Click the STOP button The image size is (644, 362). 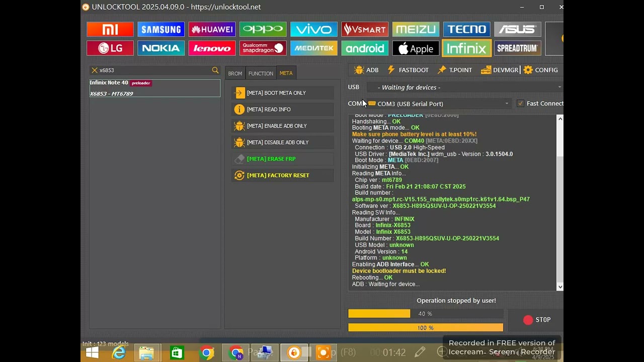[536, 320]
